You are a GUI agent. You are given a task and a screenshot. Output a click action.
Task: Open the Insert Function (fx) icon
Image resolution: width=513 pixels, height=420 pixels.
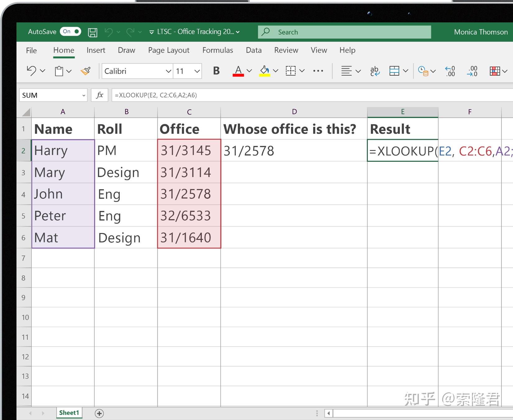99,95
